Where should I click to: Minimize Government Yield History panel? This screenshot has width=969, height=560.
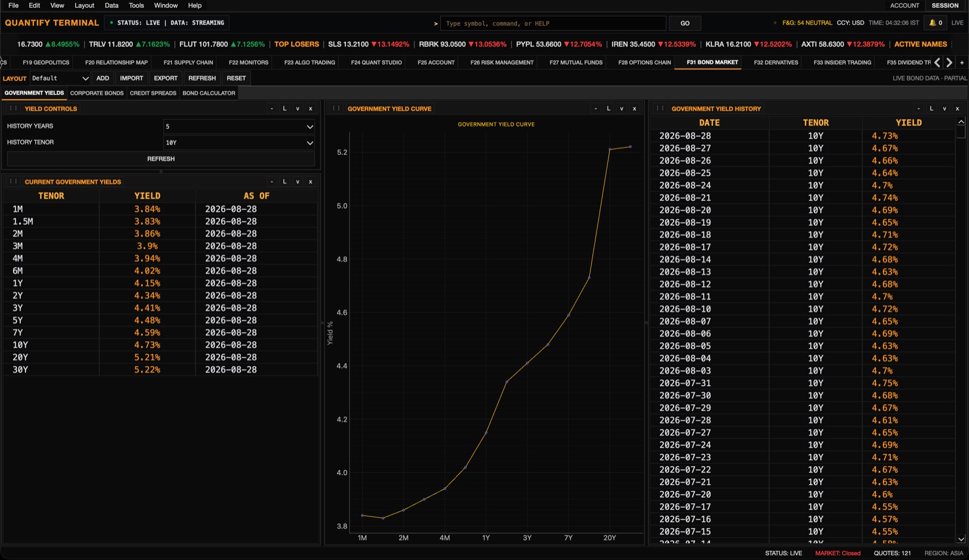919,109
